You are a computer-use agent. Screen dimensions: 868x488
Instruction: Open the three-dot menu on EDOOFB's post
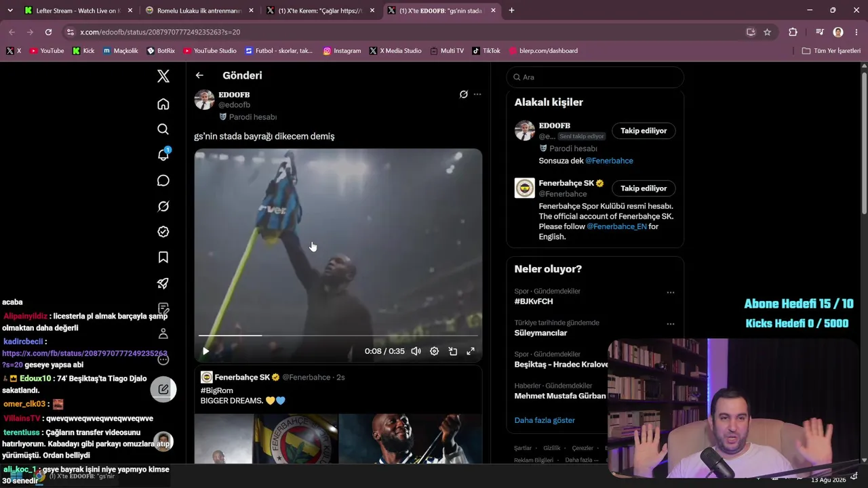click(x=477, y=94)
